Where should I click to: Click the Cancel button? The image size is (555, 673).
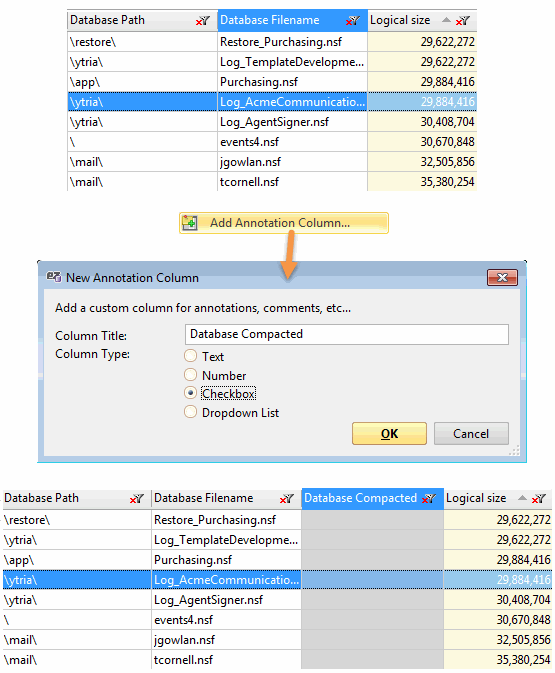[471, 434]
